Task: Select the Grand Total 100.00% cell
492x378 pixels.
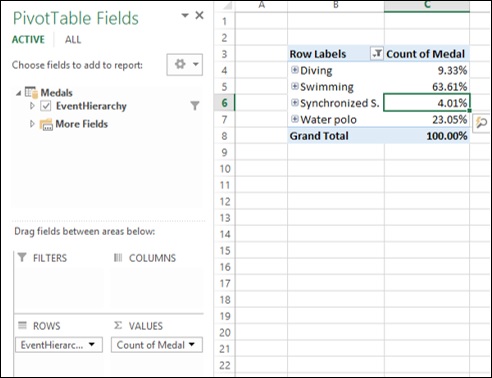Action: point(427,136)
